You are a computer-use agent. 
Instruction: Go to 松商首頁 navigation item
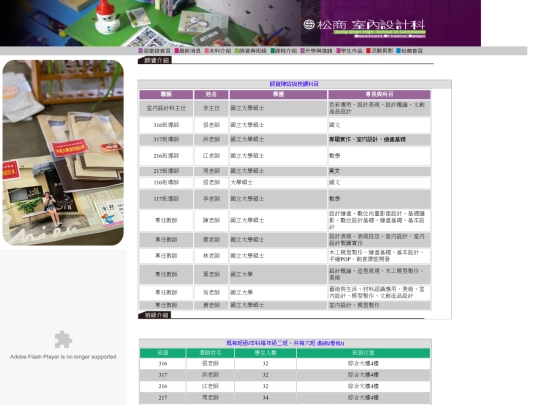coord(409,51)
